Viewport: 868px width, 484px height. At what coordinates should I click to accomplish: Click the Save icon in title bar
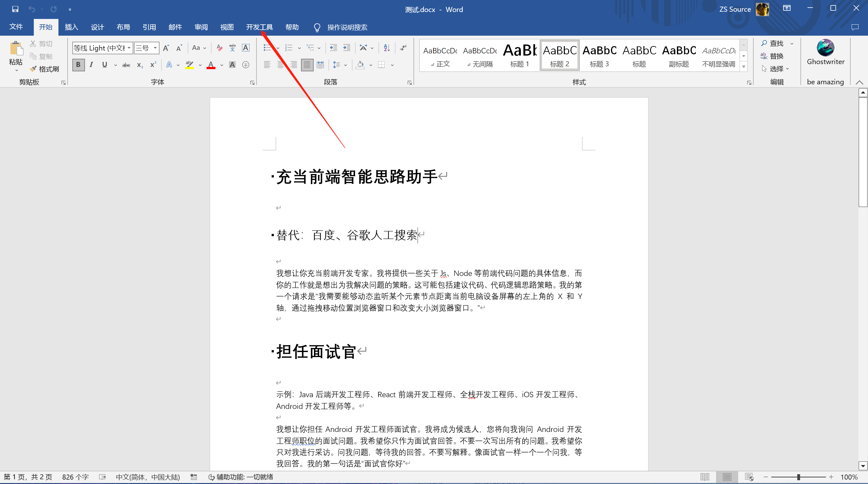[15, 9]
